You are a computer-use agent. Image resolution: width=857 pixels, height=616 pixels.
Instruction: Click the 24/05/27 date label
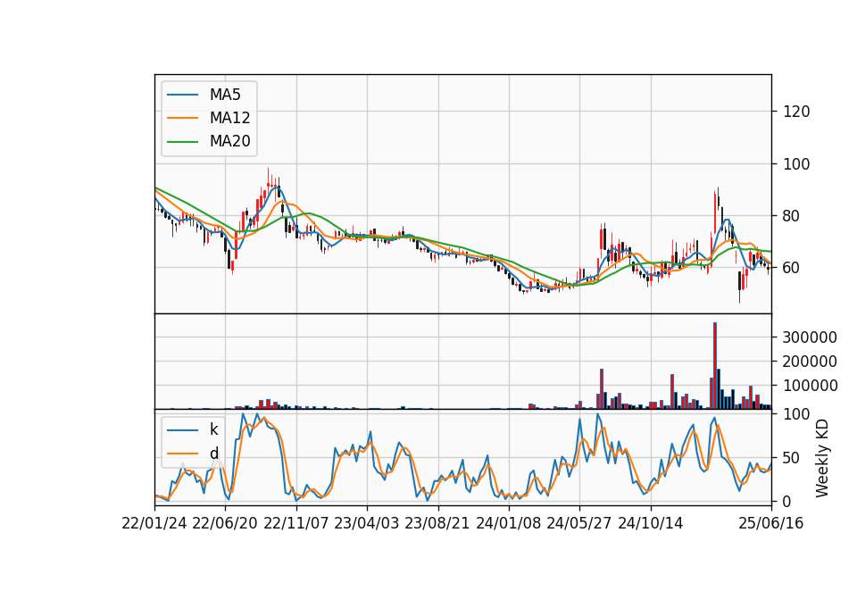tap(579, 523)
